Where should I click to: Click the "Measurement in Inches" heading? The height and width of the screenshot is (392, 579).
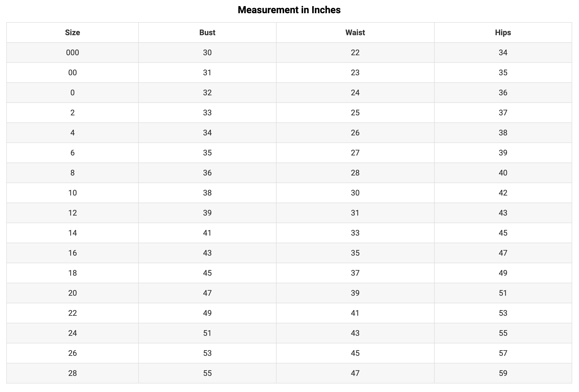289,10
